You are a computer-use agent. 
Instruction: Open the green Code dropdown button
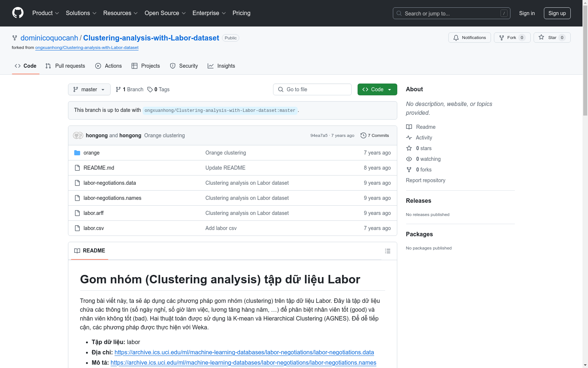point(377,89)
